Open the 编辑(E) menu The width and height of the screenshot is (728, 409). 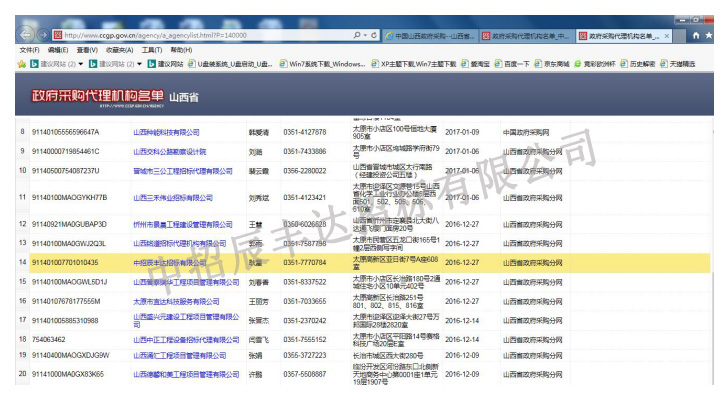(58, 50)
